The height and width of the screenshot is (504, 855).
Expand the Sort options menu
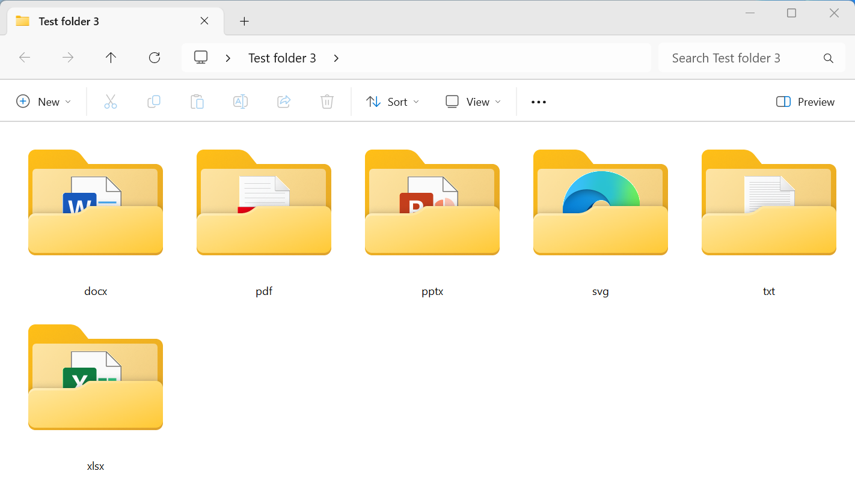(x=393, y=102)
